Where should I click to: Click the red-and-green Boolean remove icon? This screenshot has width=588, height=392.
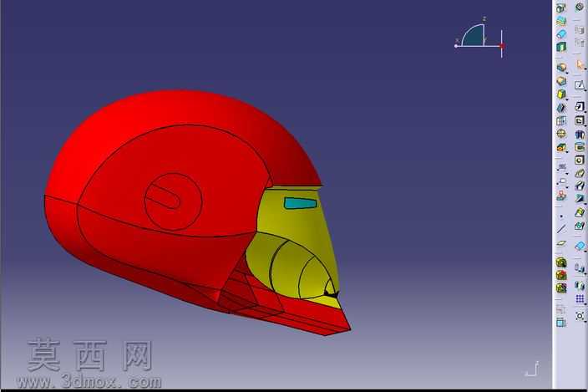561,275
